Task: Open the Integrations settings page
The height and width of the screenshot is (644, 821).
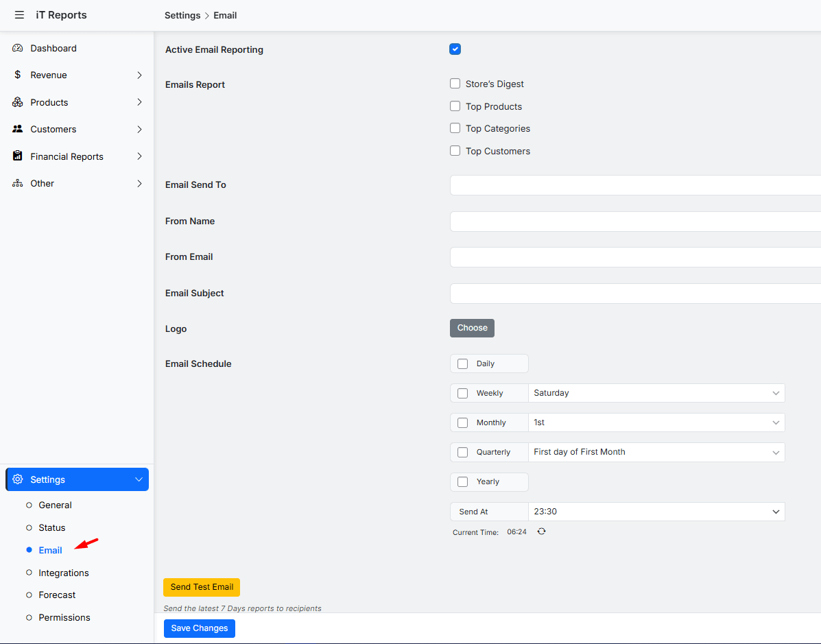Action: pyautogui.click(x=64, y=573)
